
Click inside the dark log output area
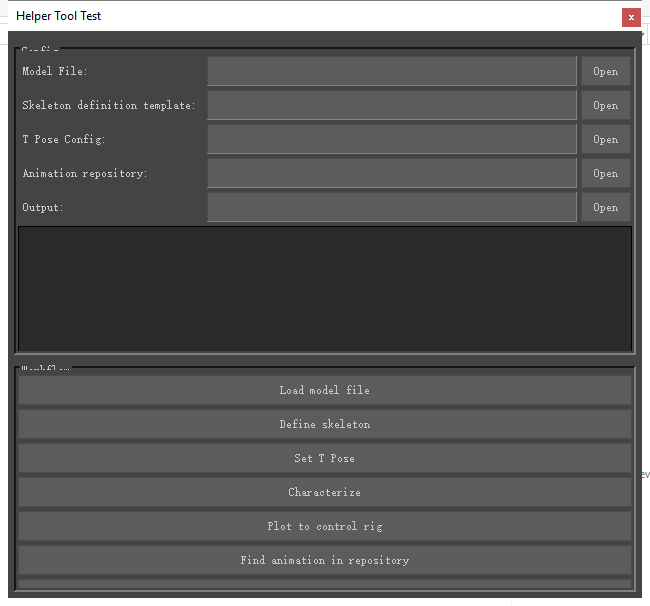[x=324, y=288]
